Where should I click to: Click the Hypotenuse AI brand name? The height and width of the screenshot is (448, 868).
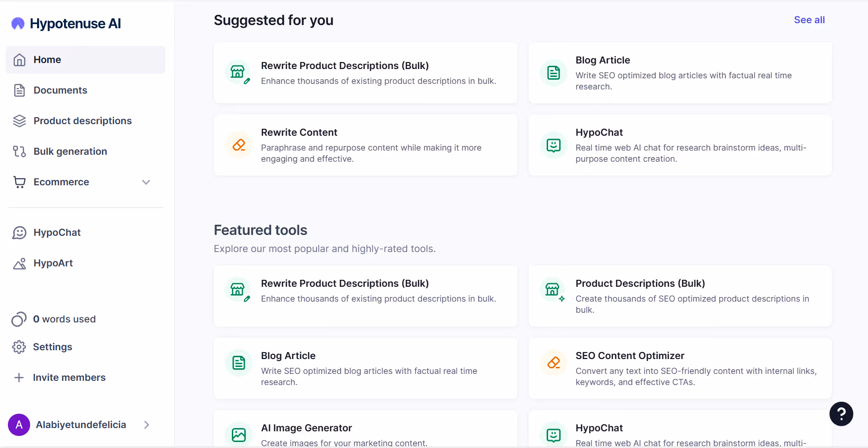tap(76, 24)
